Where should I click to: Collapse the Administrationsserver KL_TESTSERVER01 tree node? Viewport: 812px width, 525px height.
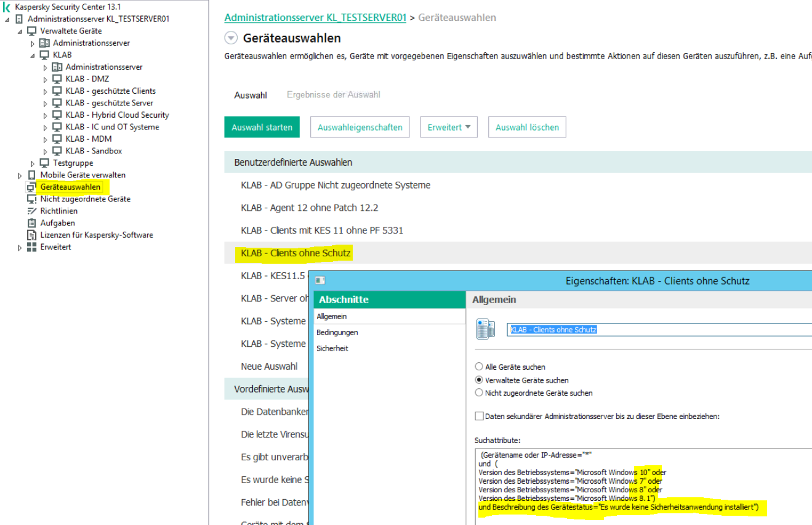(x=7, y=19)
